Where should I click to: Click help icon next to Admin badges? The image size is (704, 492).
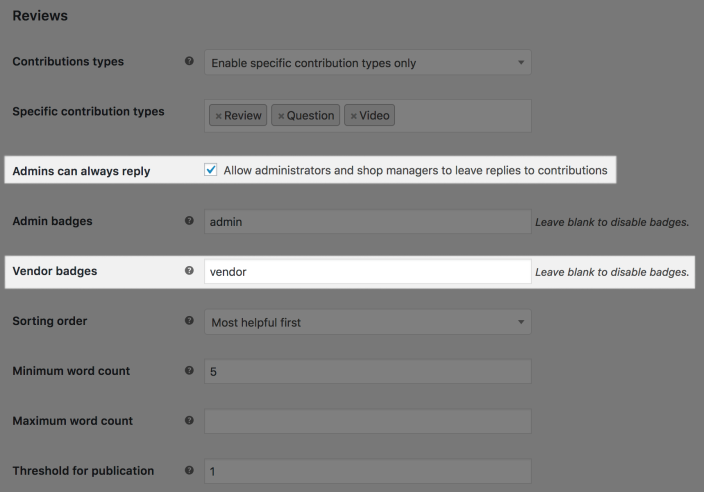point(189,221)
